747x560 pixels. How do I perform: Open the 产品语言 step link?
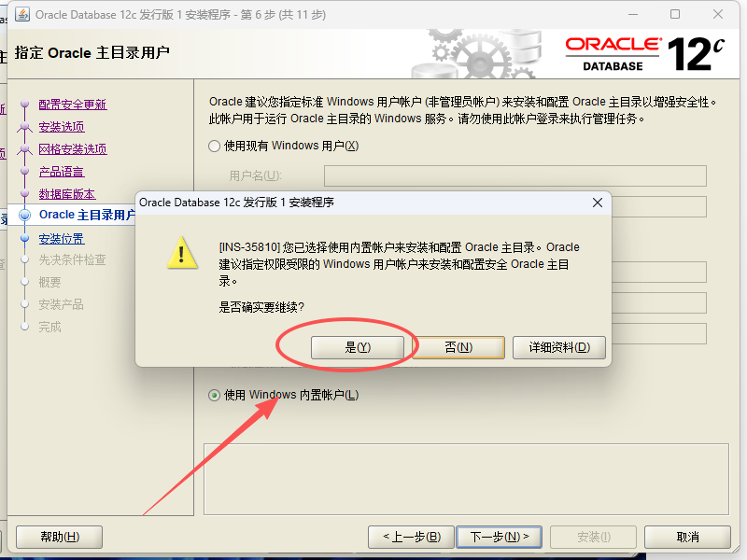pos(62,172)
